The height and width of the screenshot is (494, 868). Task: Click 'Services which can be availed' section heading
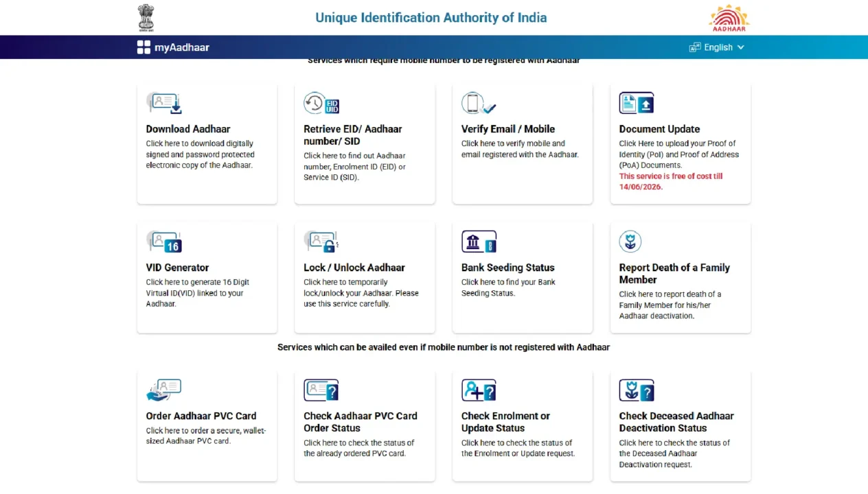(x=444, y=347)
